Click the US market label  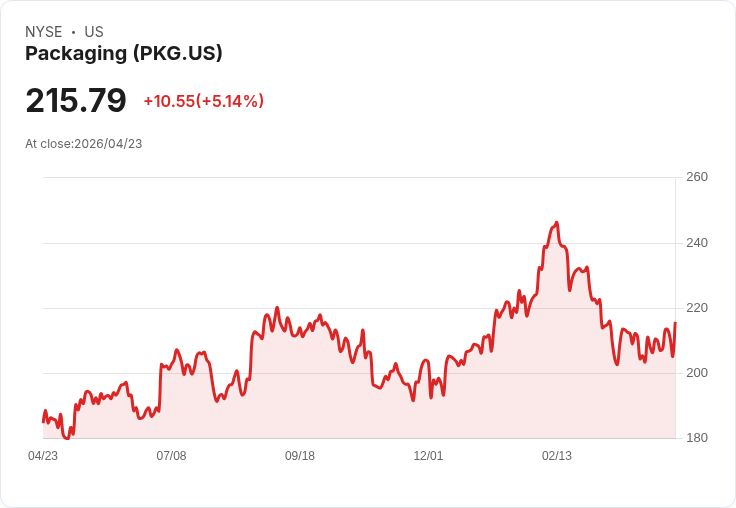(94, 32)
